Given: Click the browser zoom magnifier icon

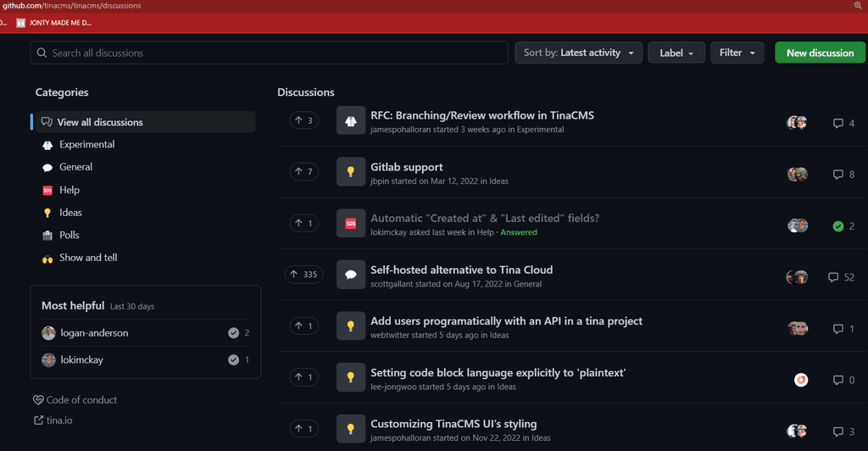Looking at the screenshot, I should click(858, 6).
